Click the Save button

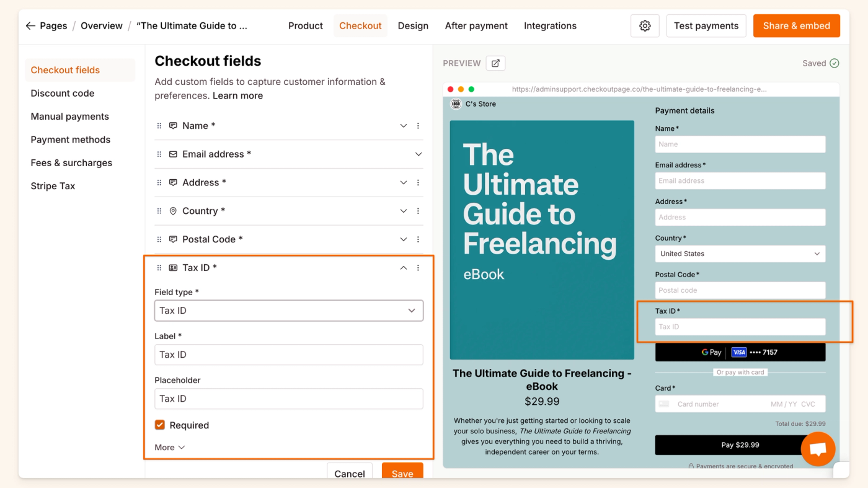click(402, 471)
